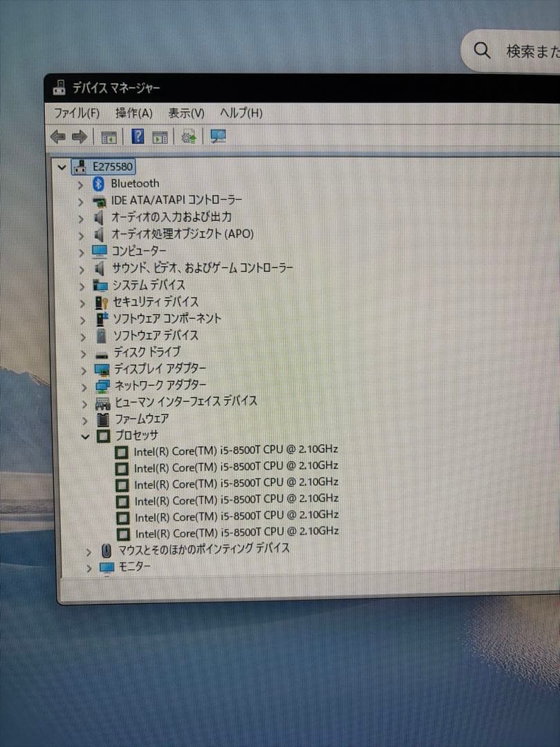The height and width of the screenshot is (747, 560).
Task: Select the コンピューター label
Action: pyautogui.click(x=138, y=250)
